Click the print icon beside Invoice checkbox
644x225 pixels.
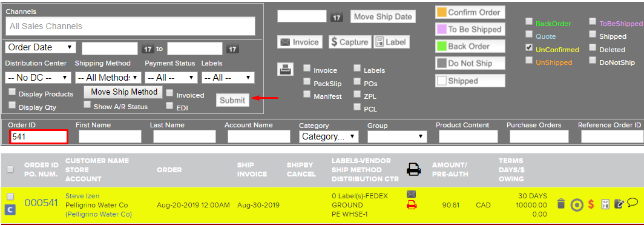click(x=284, y=70)
